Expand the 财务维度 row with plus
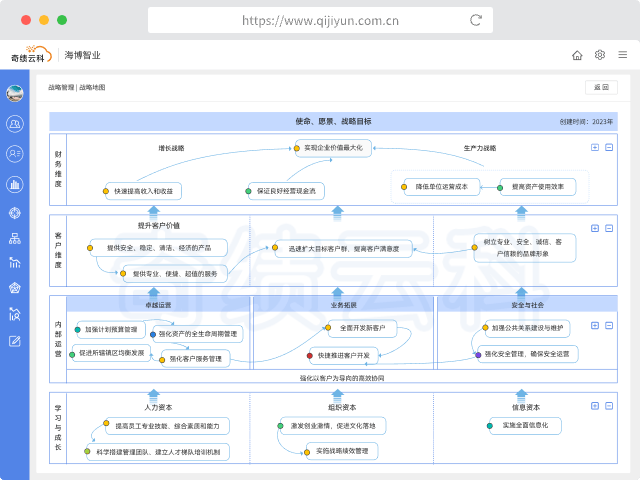Screen dimensions: 640x480 click(x=595, y=147)
